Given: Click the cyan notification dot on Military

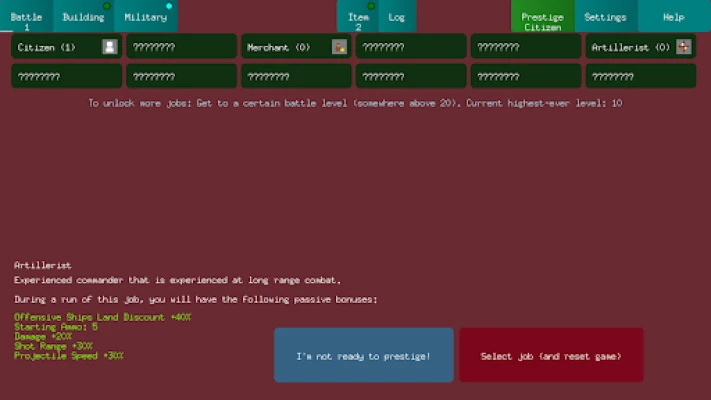Looking at the screenshot, I should coord(169,6).
